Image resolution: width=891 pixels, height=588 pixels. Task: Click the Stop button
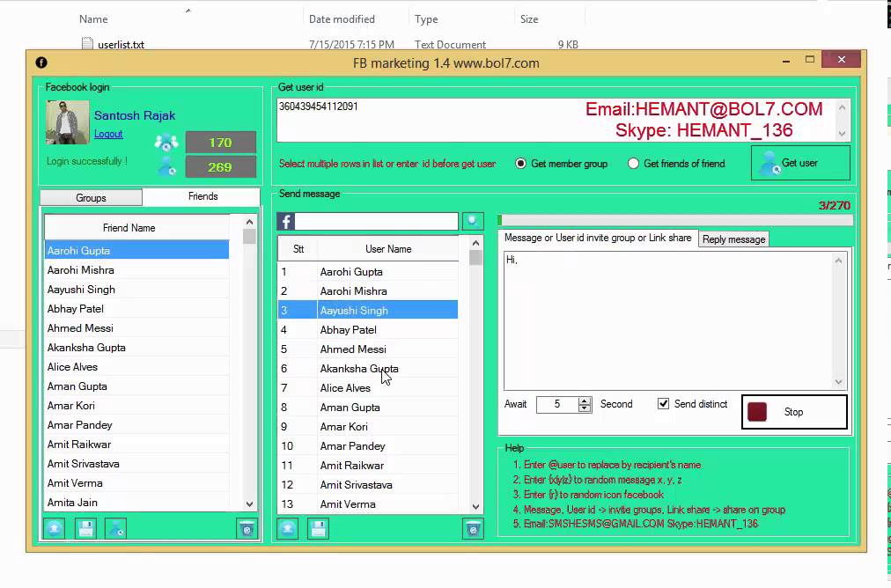(x=794, y=412)
